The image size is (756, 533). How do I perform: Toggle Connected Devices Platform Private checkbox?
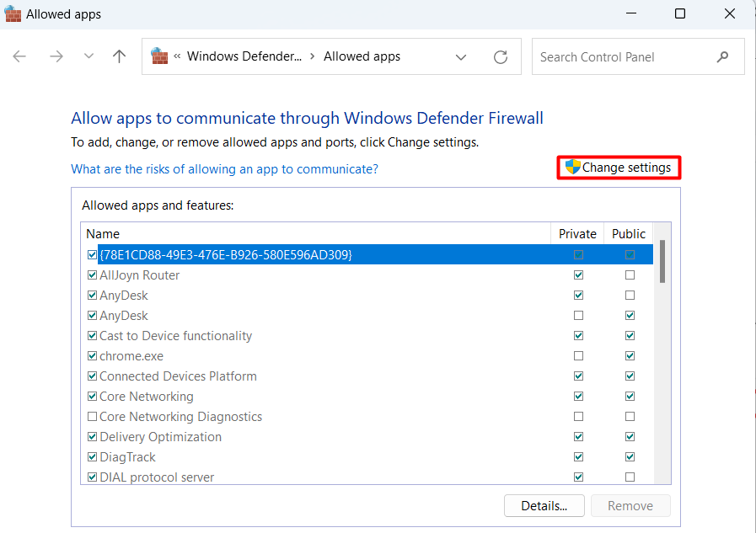point(578,376)
